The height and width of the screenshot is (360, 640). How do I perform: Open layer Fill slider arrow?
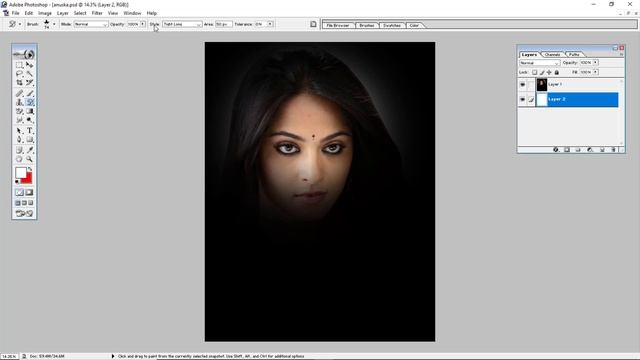pyautogui.click(x=596, y=72)
